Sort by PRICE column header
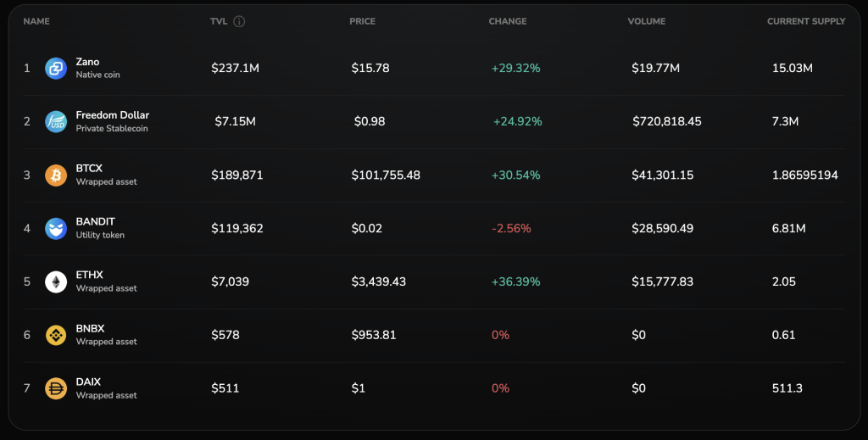Image resolution: width=868 pixels, height=440 pixels. pyautogui.click(x=362, y=21)
